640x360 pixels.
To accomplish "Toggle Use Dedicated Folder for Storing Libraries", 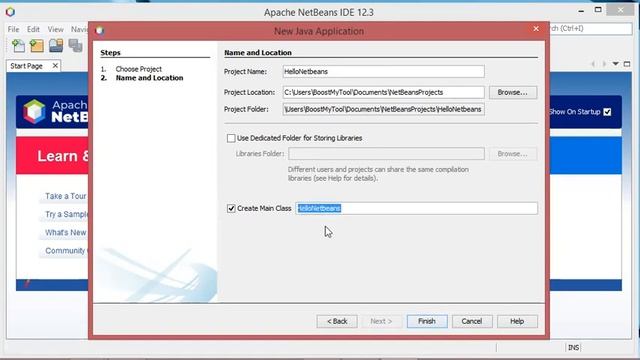I will [x=231, y=138].
